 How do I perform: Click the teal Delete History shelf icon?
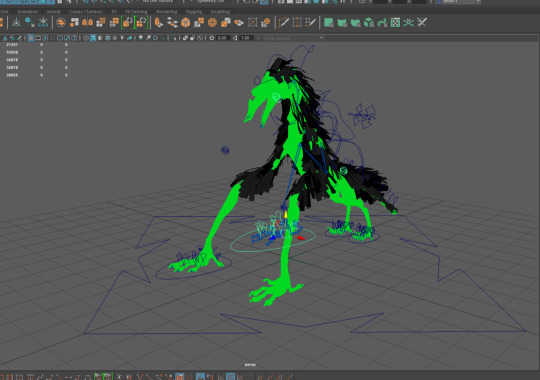(30, 23)
